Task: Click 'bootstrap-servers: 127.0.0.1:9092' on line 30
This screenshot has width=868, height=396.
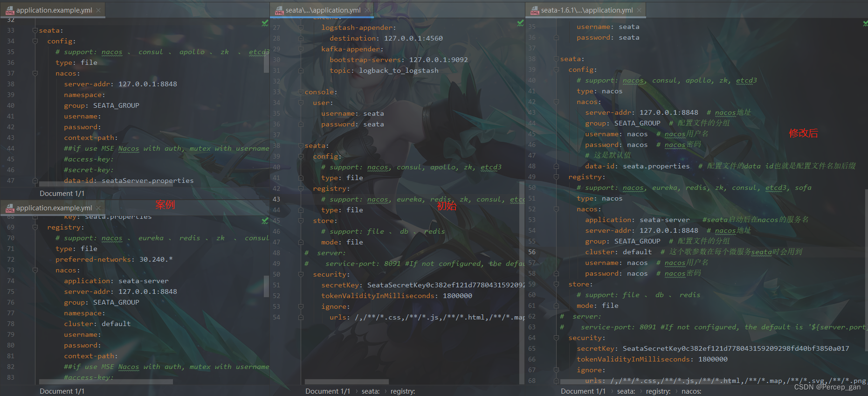Action: coord(399,60)
